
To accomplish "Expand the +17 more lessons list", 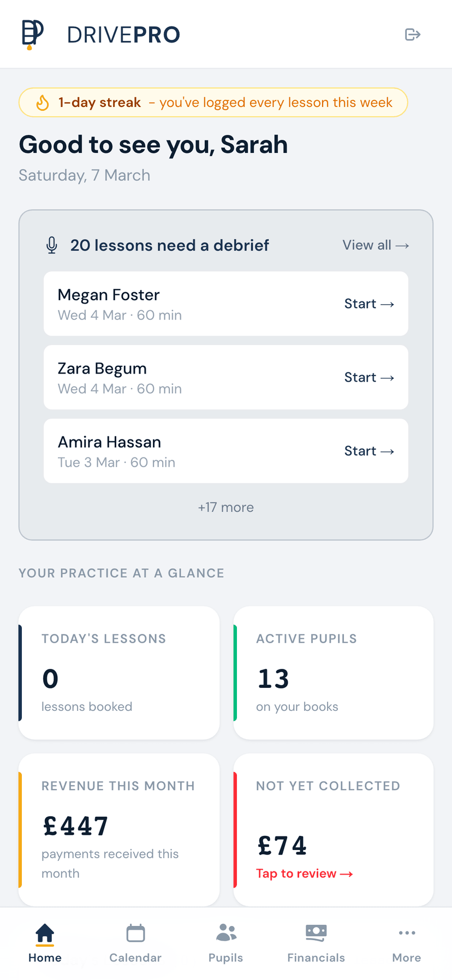I will (x=225, y=507).
